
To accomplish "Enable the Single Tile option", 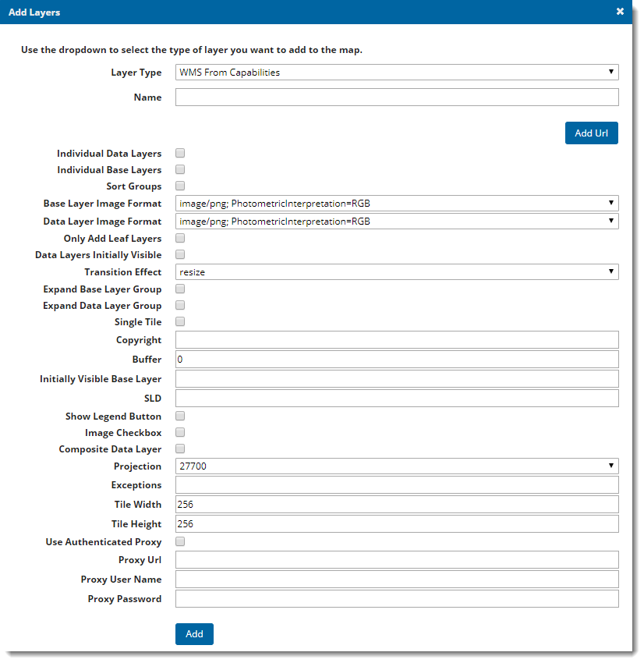I will point(180,321).
